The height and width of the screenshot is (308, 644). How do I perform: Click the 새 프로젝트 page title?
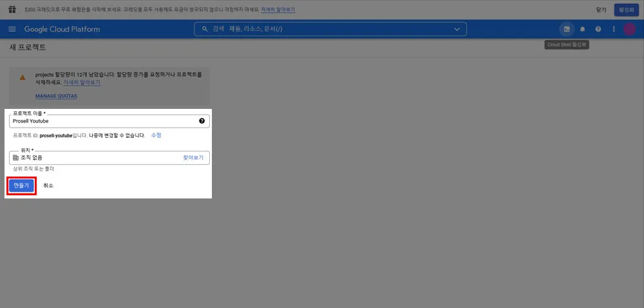tap(28, 47)
